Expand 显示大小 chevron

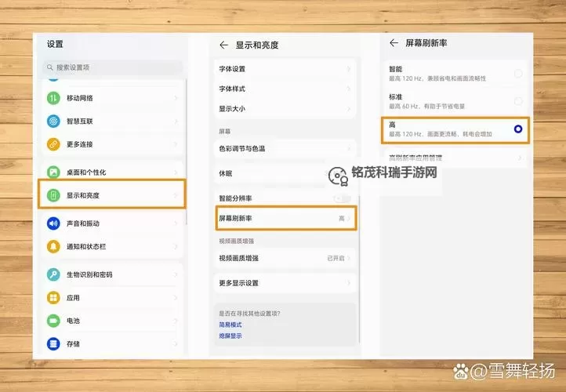coord(349,108)
